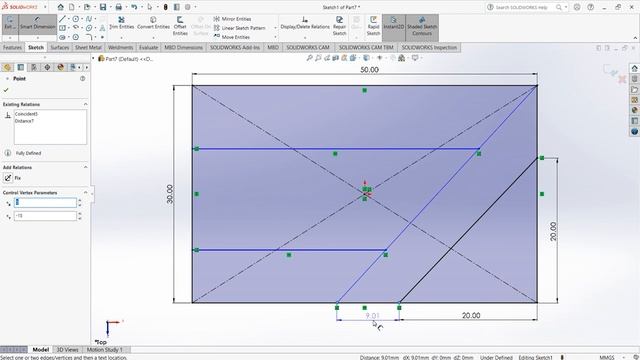
Task: Click Linear Sketch Pattern
Action: point(239,28)
